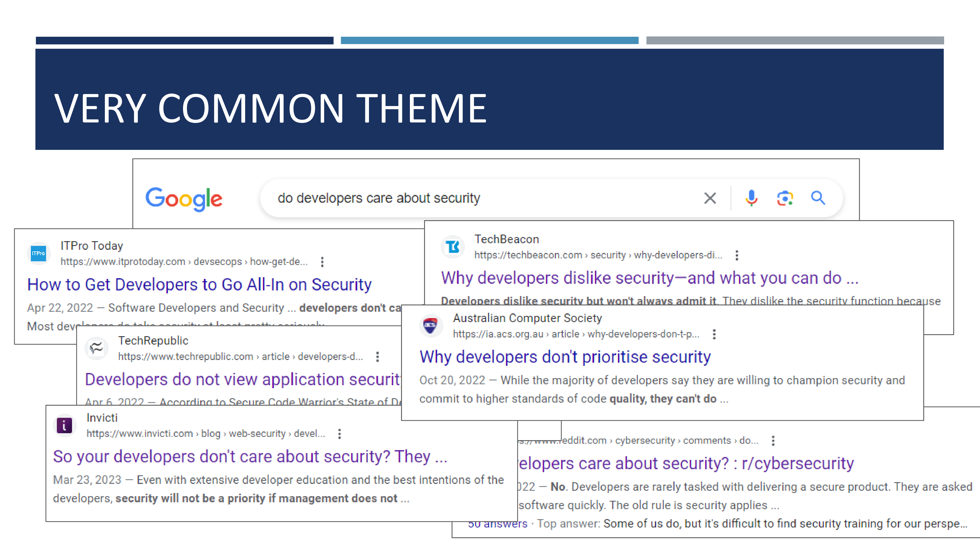This screenshot has height=551, width=980.
Task: Click the 'Mar 23, 2023' result snippet
Action: [279, 489]
